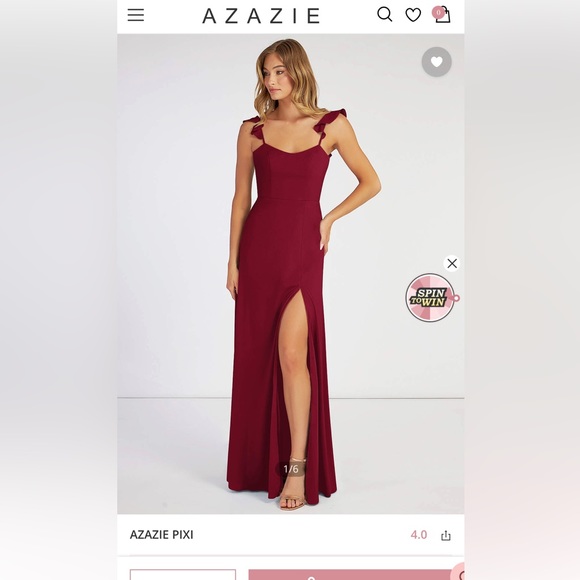This screenshot has height=580, width=580.
Task: Dismiss the Spin to Win popup
Action: [452, 263]
